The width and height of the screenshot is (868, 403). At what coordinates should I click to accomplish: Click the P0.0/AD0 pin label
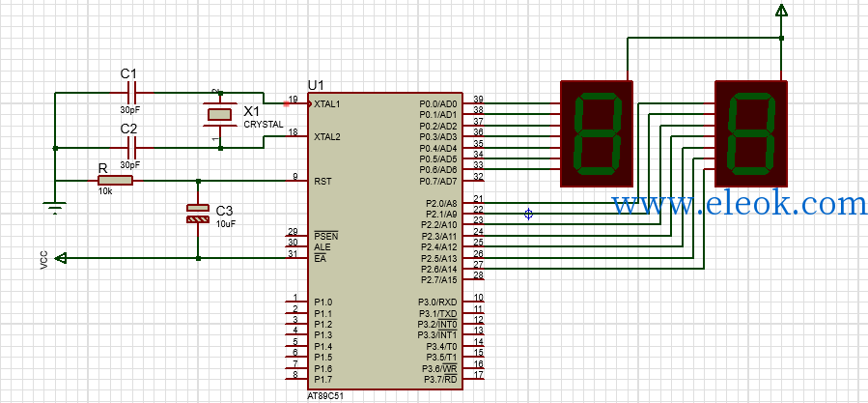438,103
